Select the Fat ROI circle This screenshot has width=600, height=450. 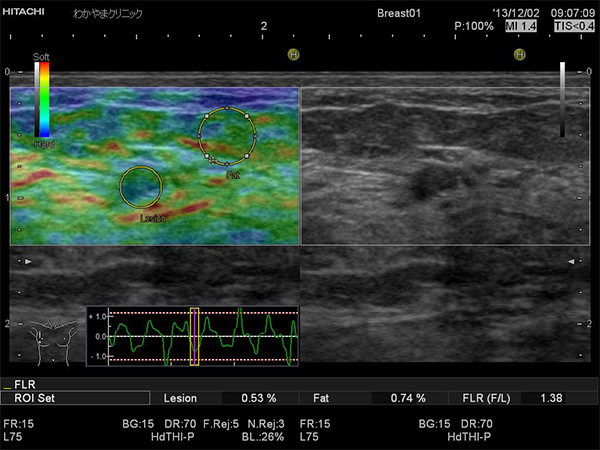tap(227, 136)
